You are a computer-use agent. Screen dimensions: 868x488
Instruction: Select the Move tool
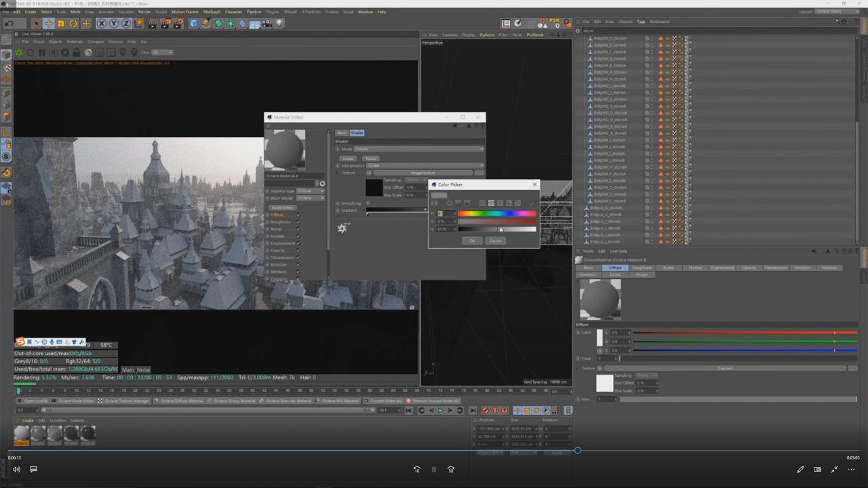(x=49, y=24)
